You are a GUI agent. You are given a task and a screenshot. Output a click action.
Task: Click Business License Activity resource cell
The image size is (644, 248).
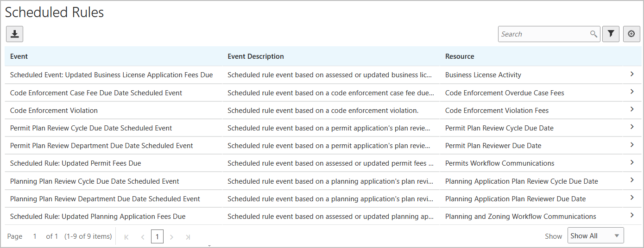(483, 75)
